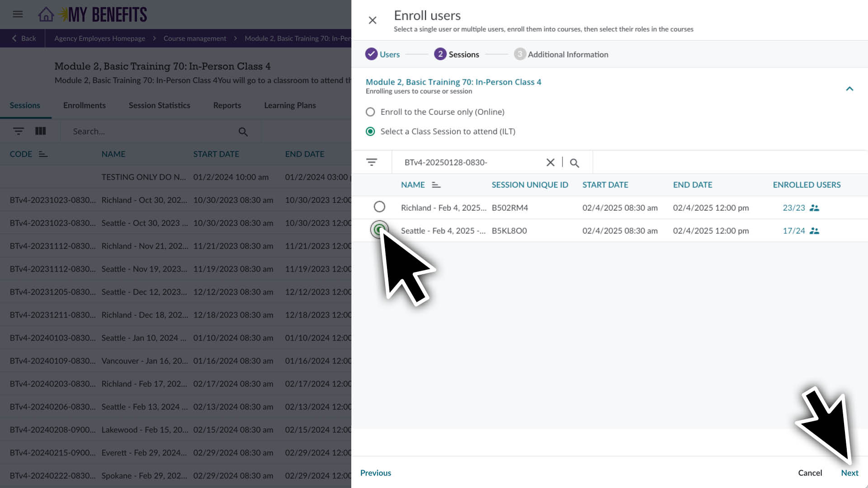Click the magnifier icon beside BTv4 search

click(x=575, y=163)
